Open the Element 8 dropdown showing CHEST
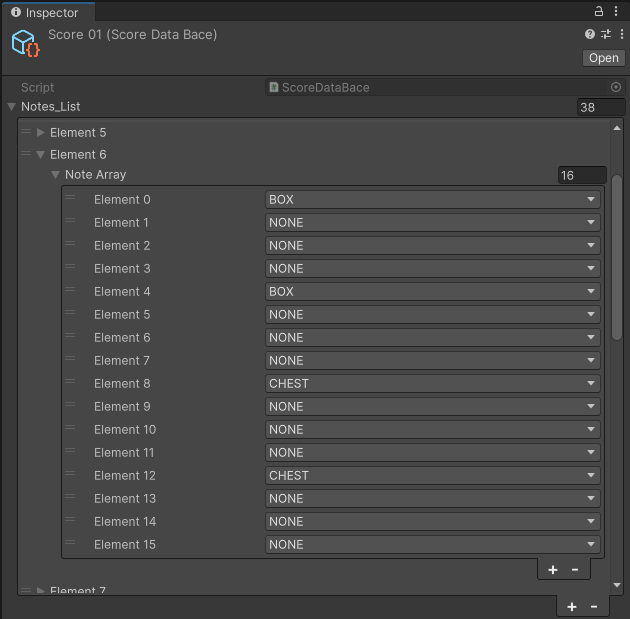This screenshot has height=619, width=630. click(x=432, y=384)
